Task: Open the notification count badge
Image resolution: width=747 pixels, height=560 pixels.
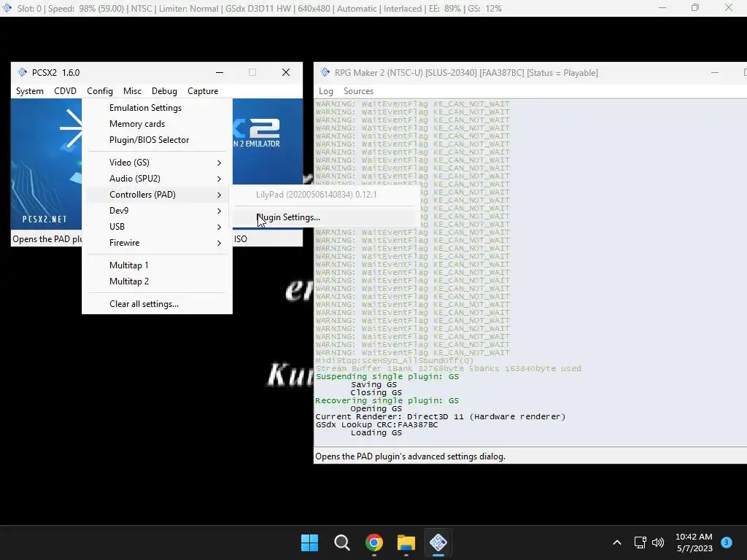Action: (x=727, y=542)
